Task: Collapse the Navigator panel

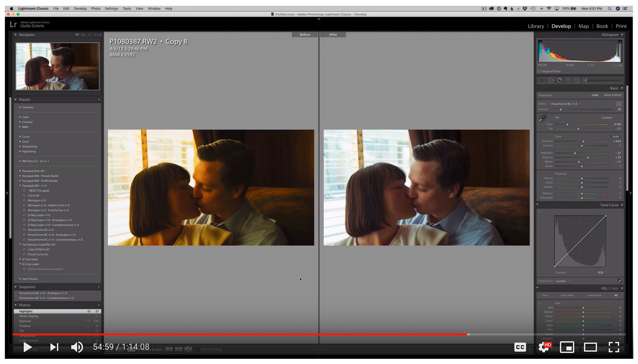Action: tap(16, 35)
